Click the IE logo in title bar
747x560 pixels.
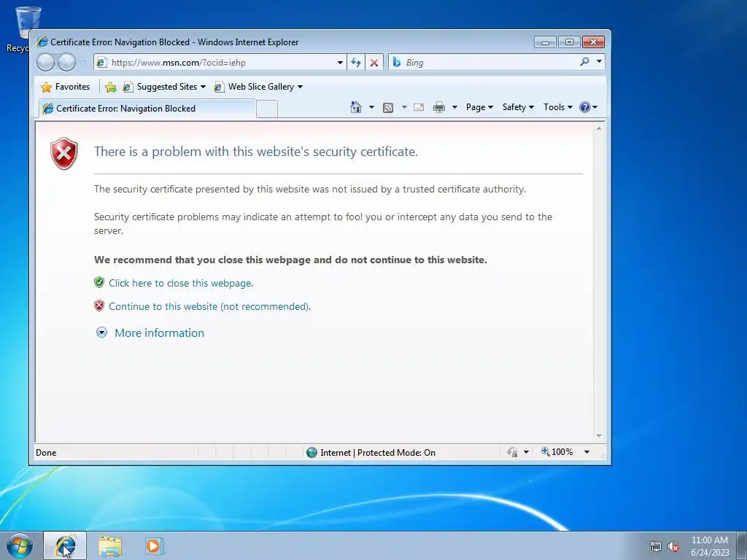42,42
